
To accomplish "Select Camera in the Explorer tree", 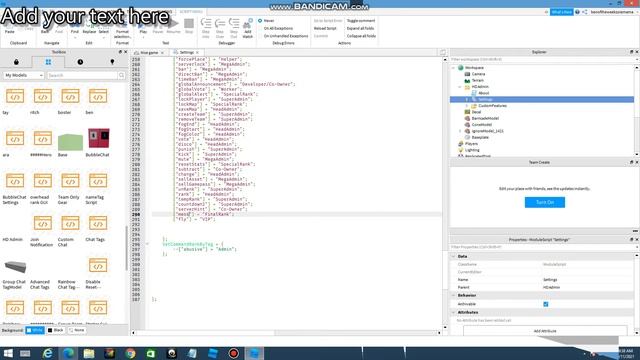I will 478,74.
